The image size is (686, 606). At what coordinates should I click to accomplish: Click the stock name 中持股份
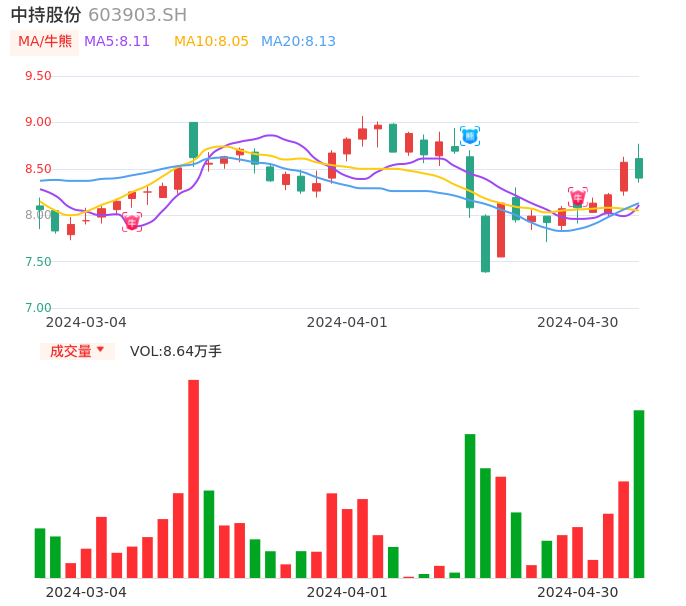pyautogui.click(x=46, y=15)
